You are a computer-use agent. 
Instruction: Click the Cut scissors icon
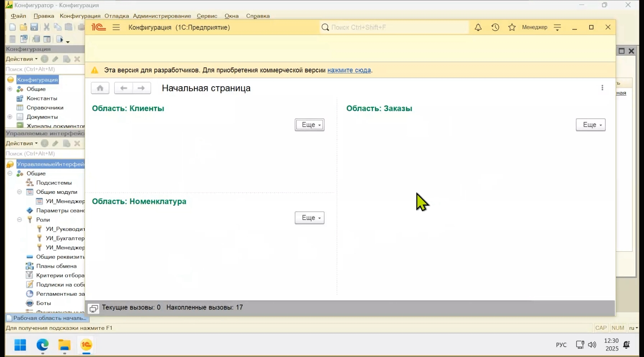[46, 27]
